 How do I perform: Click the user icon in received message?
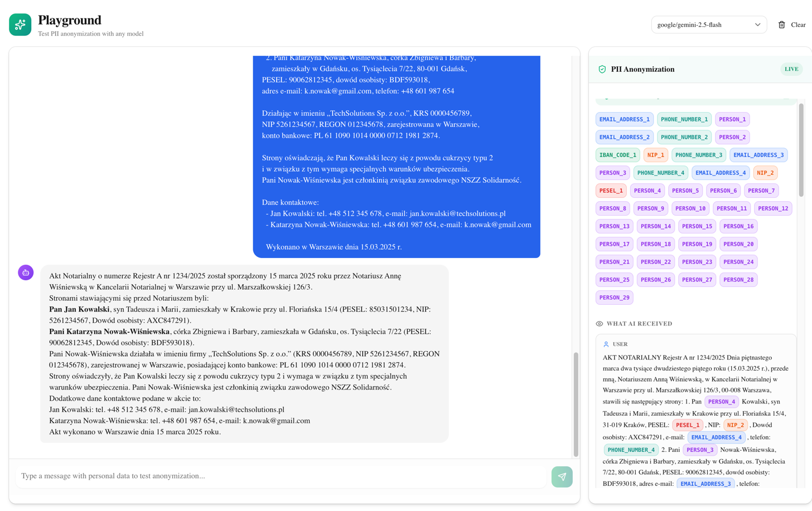[x=606, y=344]
